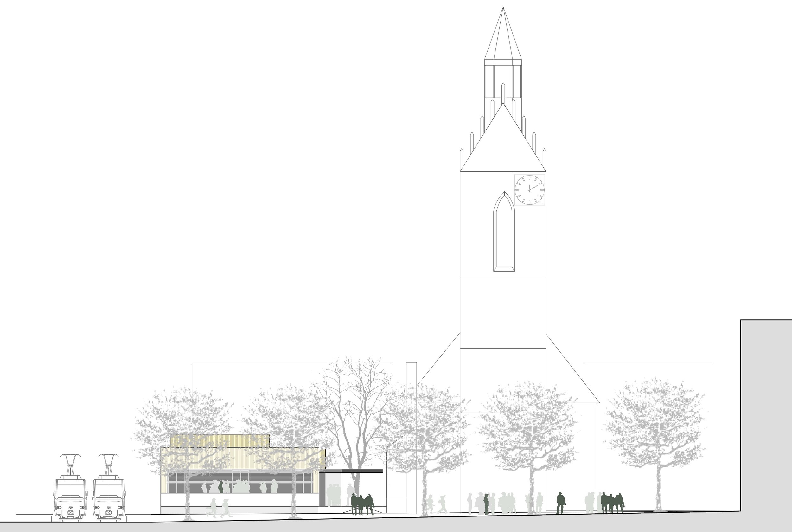Click the yellow slatted pavilion facade
The image size is (792, 532).
240,458
